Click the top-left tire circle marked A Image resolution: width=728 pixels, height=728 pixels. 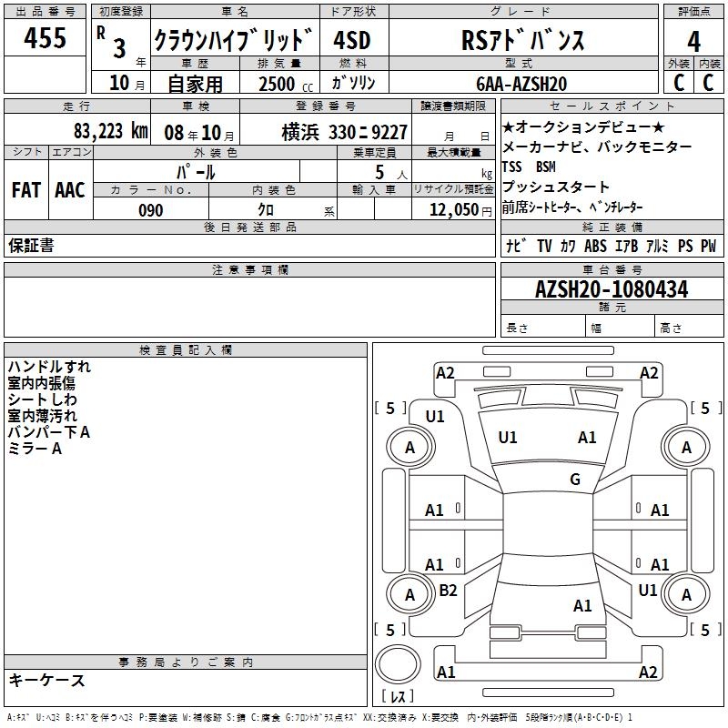tap(409, 447)
